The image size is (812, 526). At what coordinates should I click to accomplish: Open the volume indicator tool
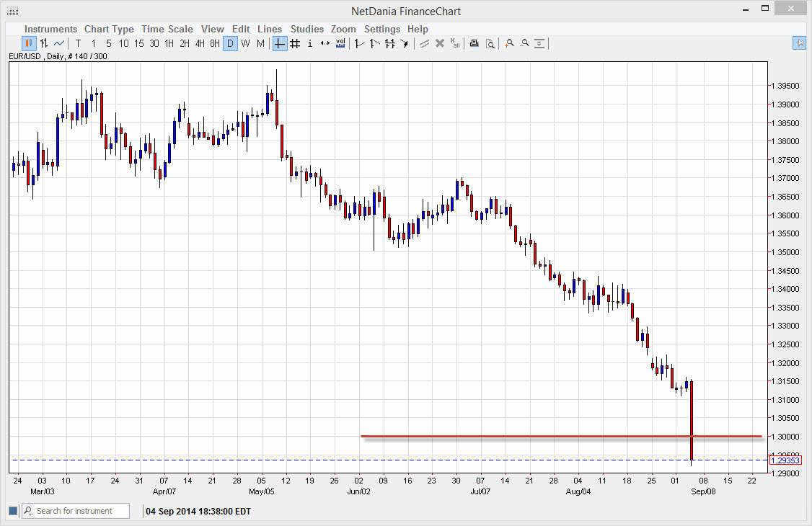(x=340, y=43)
